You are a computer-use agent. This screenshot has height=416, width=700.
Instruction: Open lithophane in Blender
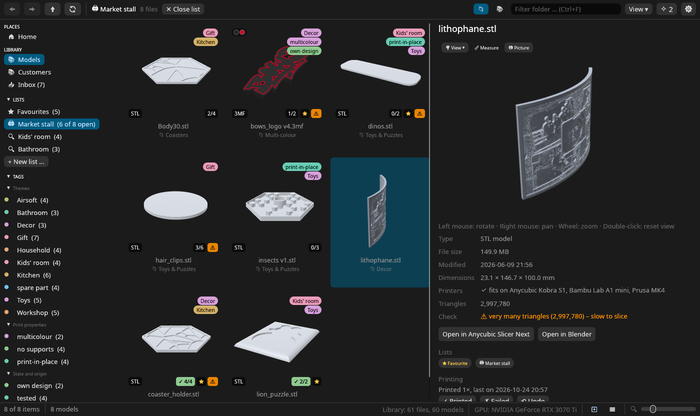pyautogui.click(x=567, y=334)
